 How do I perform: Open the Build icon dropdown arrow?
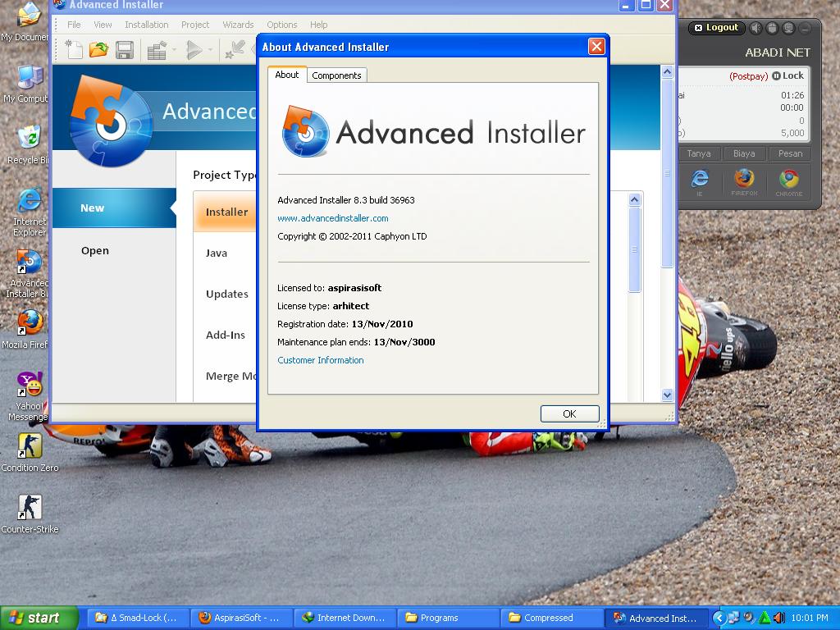[174, 50]
